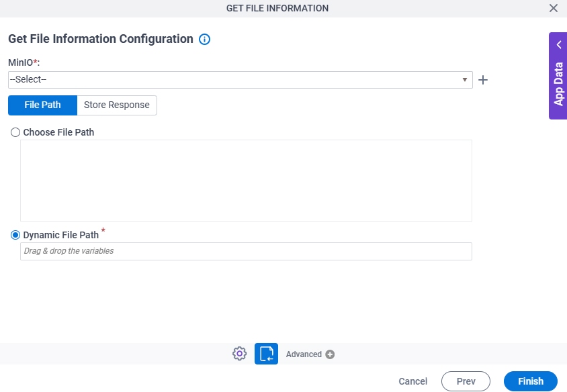The image size is (567, 392).
Task: Click the Get File Information Configuration heading
Action: 101,39
